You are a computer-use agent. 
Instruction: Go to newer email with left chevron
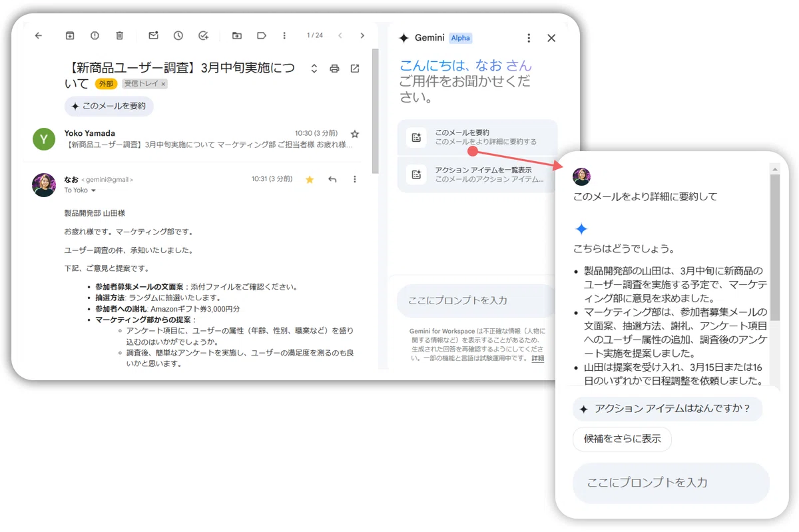click(340, 35)
